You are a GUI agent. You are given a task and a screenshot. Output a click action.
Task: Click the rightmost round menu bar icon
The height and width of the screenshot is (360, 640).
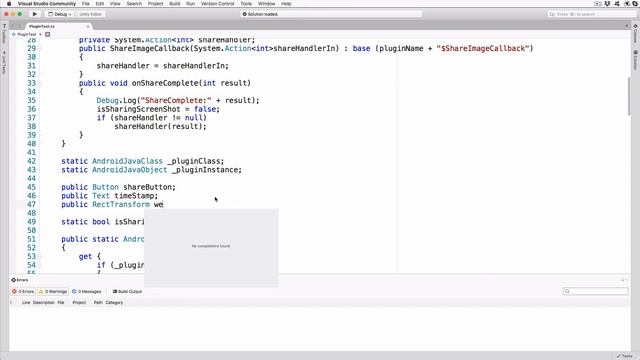tap(635, 4)
